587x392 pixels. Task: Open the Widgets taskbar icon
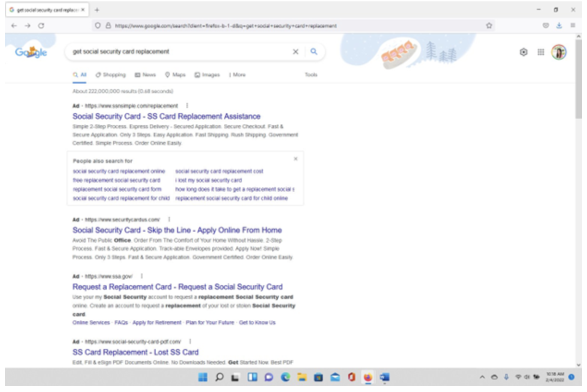click(252, 378)
